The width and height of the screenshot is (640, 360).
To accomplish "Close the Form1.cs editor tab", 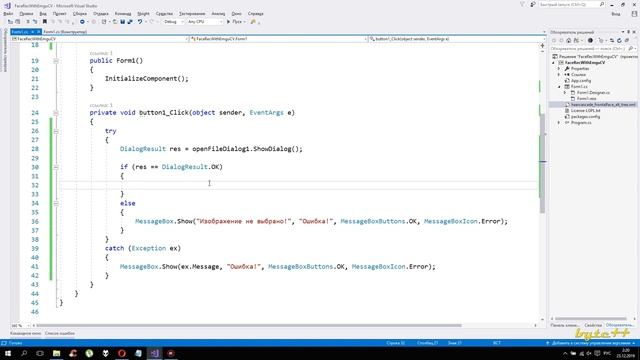I will pos(38,31).
